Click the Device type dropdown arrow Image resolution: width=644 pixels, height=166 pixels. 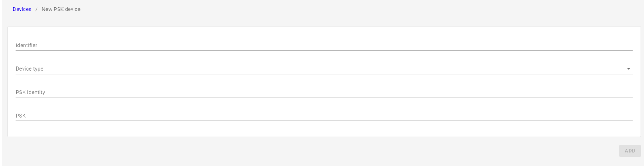[x=628, y=69]
